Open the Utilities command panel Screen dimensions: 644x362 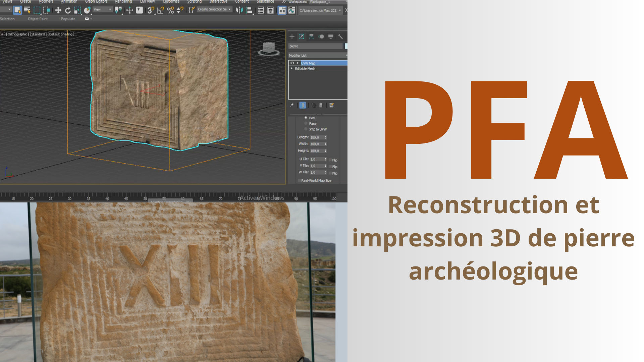point(340,37)
